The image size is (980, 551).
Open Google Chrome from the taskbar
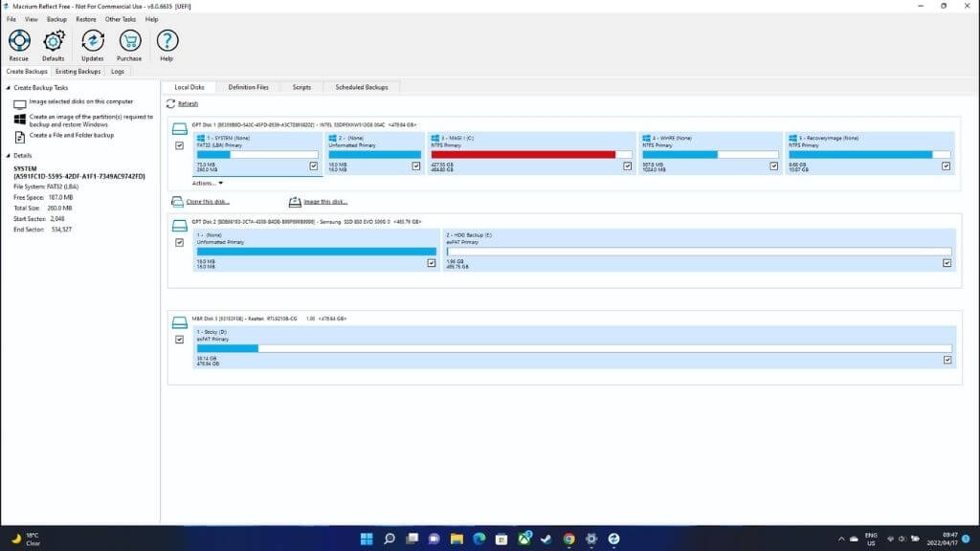568,539
